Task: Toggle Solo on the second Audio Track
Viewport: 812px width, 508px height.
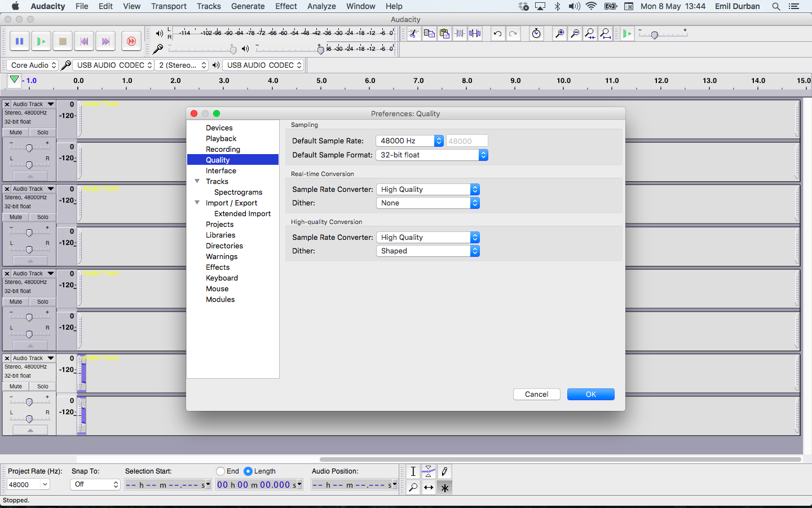Action: [x=43, y=217]
